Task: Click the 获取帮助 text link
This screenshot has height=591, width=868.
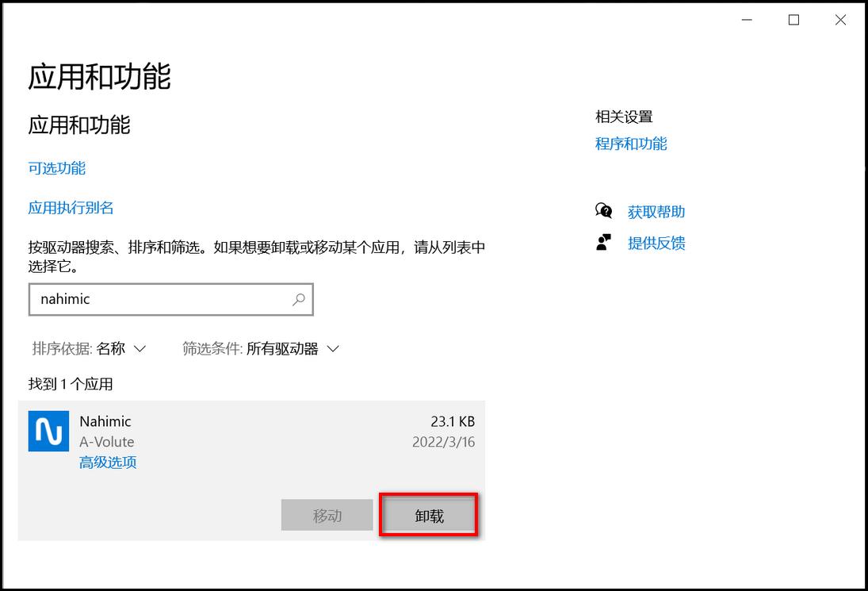Action: point(656,212)
